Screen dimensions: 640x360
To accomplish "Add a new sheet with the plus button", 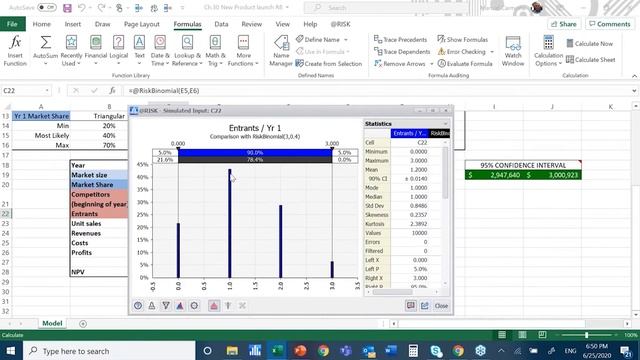I will [x=83, y=324].
